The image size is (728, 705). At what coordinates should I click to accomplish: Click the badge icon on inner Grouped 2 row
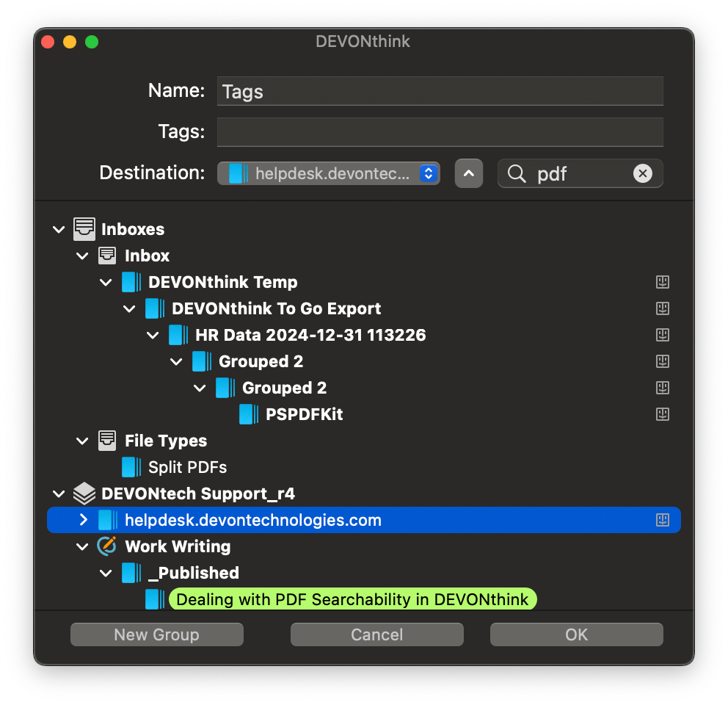click(663, 388)
